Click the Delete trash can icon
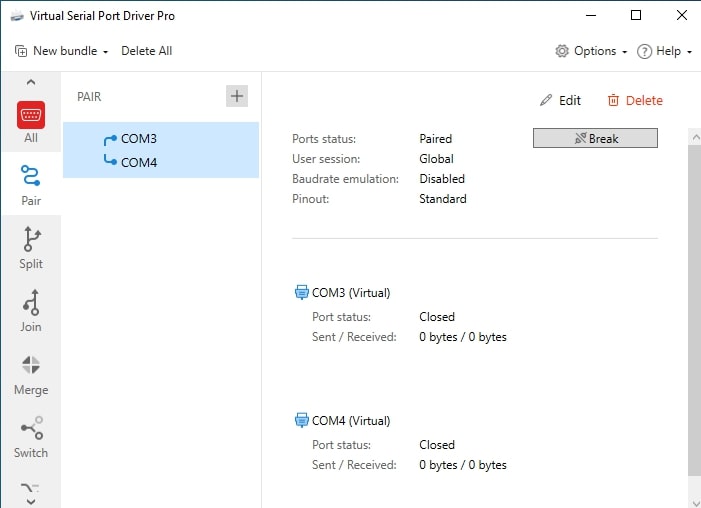The height and width of the screenshot is (508, 701). point(613,100)
